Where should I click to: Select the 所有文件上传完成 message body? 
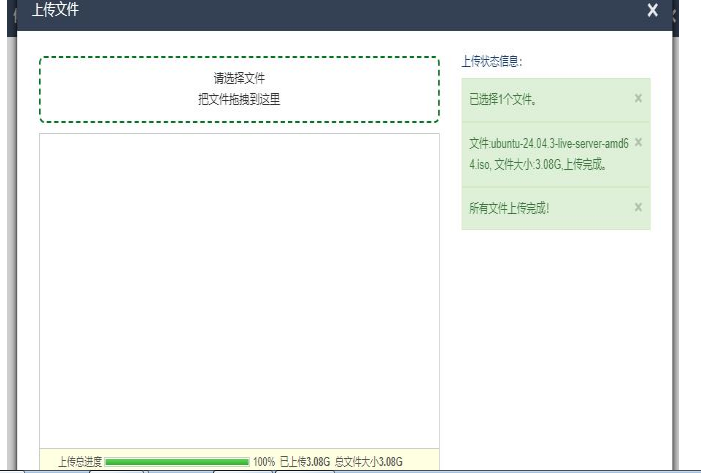pos(509,208)
